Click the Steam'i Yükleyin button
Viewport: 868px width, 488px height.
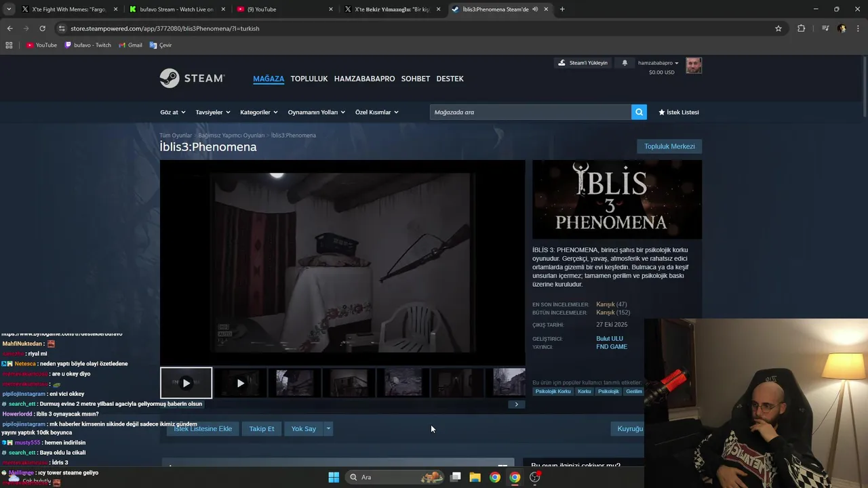point(583,63)
